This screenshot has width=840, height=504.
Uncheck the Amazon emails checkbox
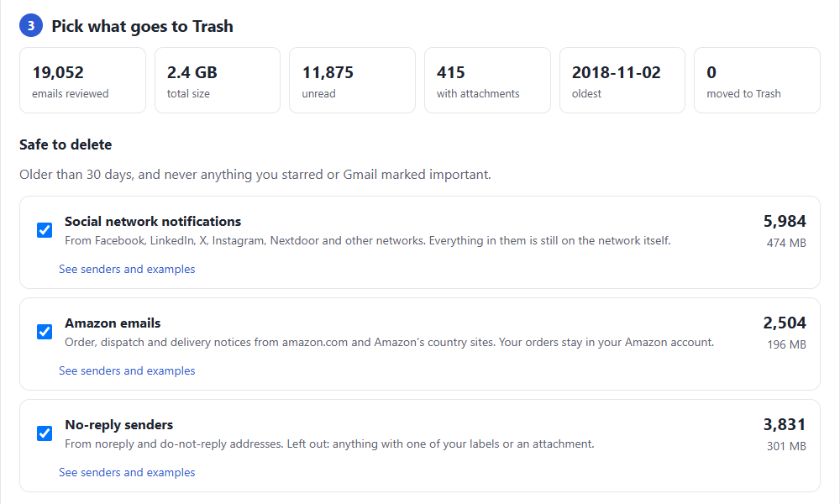tap(45, 332)
